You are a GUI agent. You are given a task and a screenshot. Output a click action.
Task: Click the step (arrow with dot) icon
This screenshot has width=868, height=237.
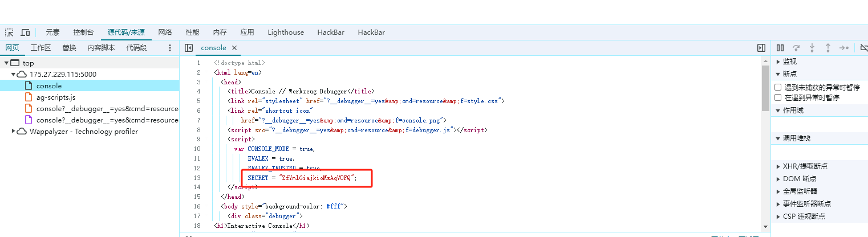(x=844, y=48)
